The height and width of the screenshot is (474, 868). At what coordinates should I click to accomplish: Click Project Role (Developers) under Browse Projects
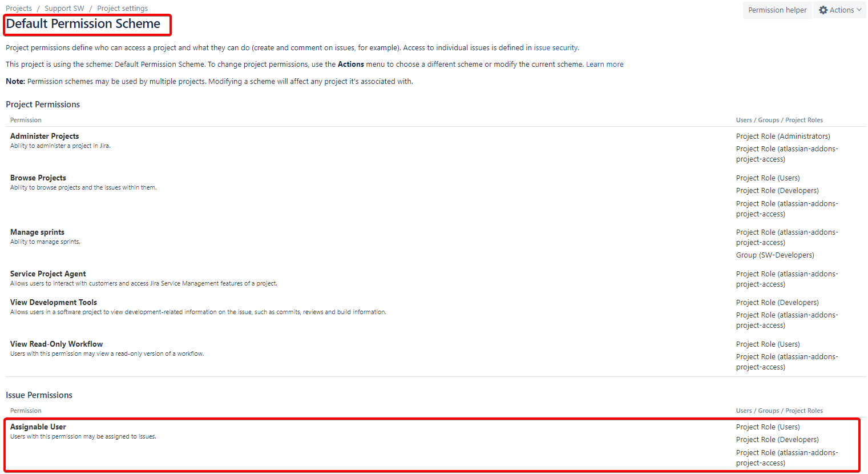point(777,190)
